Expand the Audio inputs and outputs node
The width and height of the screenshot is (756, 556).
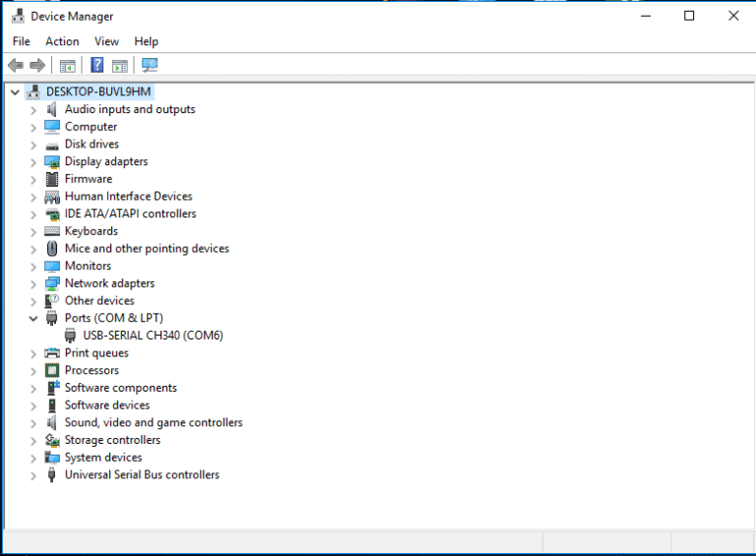pyautogui.click(x=32, y=110)
